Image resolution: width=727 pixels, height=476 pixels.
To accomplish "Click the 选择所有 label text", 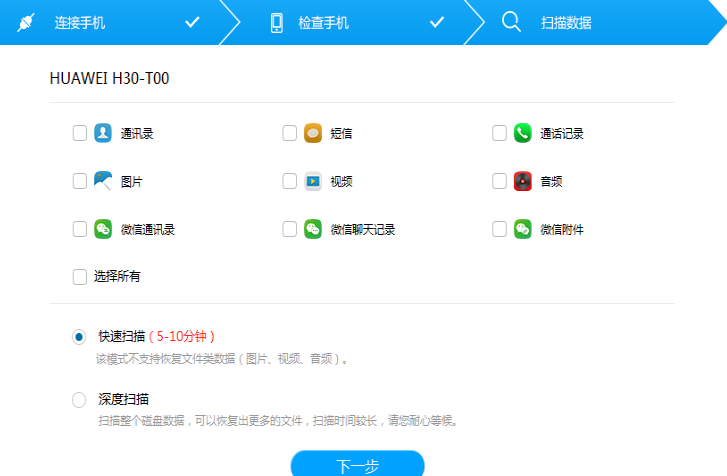I will [x=117, y=277].
